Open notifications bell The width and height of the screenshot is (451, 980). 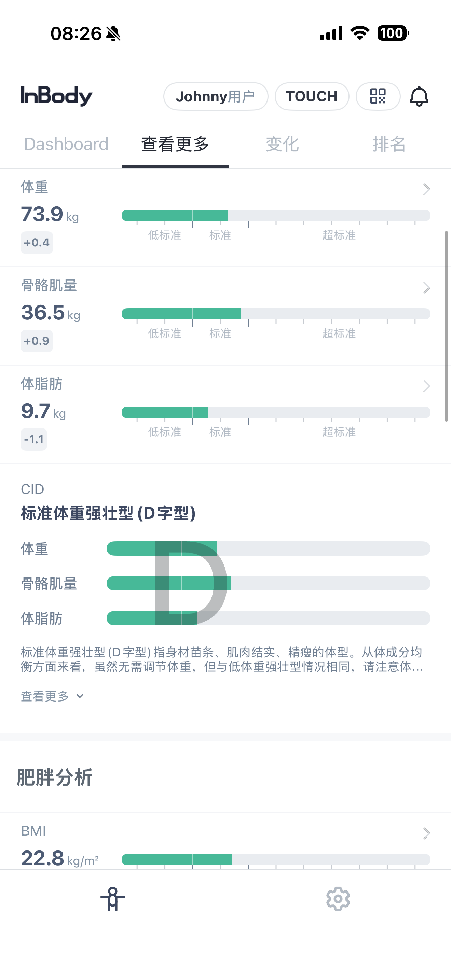419,96
